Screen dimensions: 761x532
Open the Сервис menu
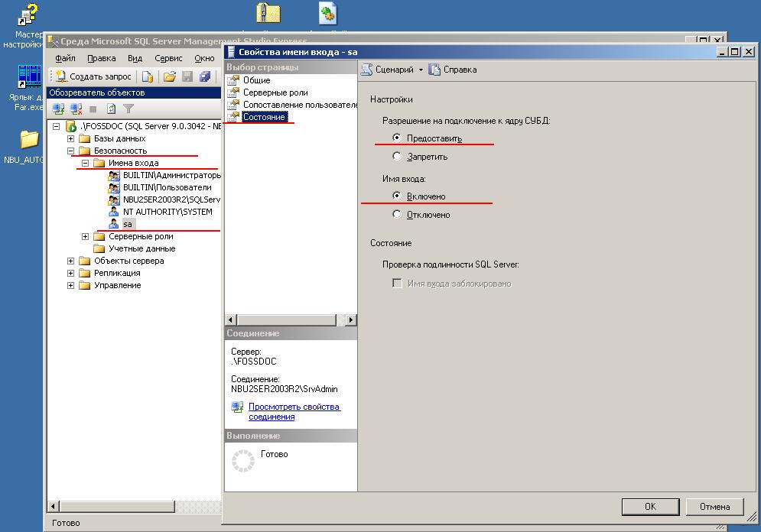pos(168,58)
